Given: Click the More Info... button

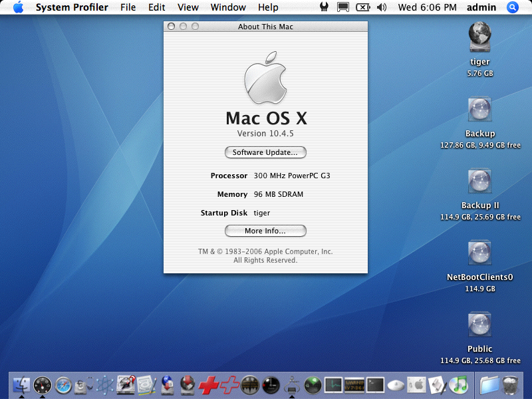Looking at the screenshot, I should click(265, 231).
